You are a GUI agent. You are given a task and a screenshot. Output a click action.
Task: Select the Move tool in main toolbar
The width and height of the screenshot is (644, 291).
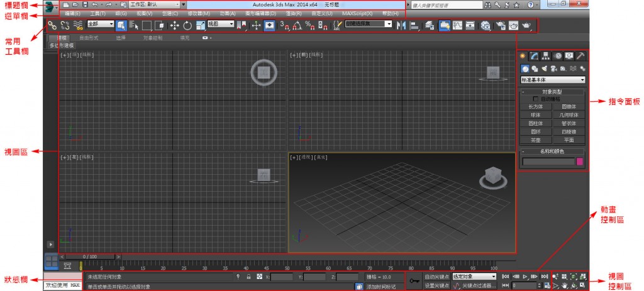tap(175, 26)
